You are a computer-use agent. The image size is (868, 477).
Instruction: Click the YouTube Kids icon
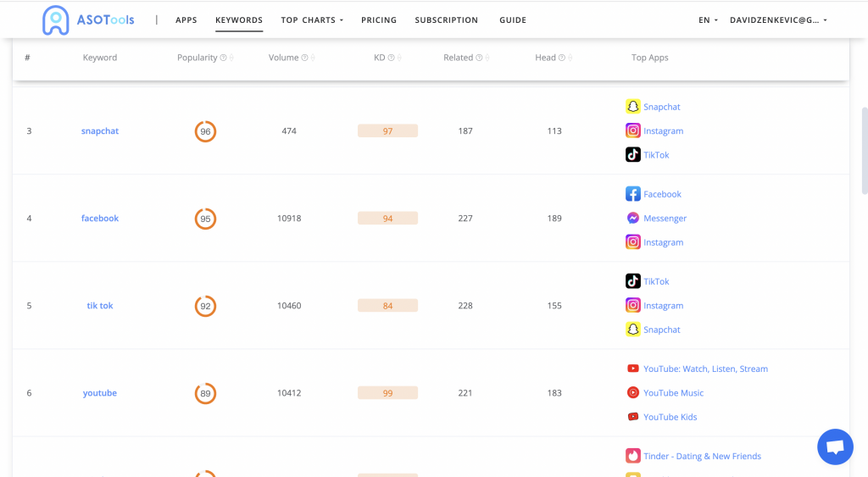pyautogui.click(x=632, y=417)
